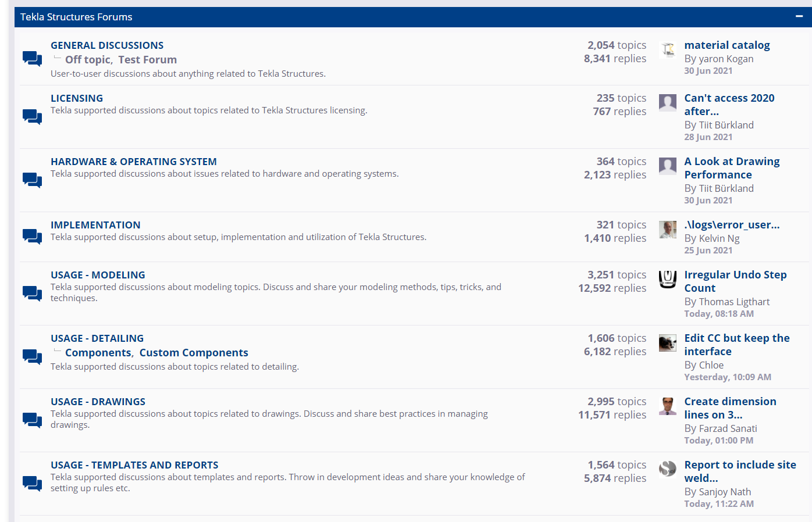812x522 pixels.
Task: Click the 25 Jun 2021 post date
Action: click(708, 251)
